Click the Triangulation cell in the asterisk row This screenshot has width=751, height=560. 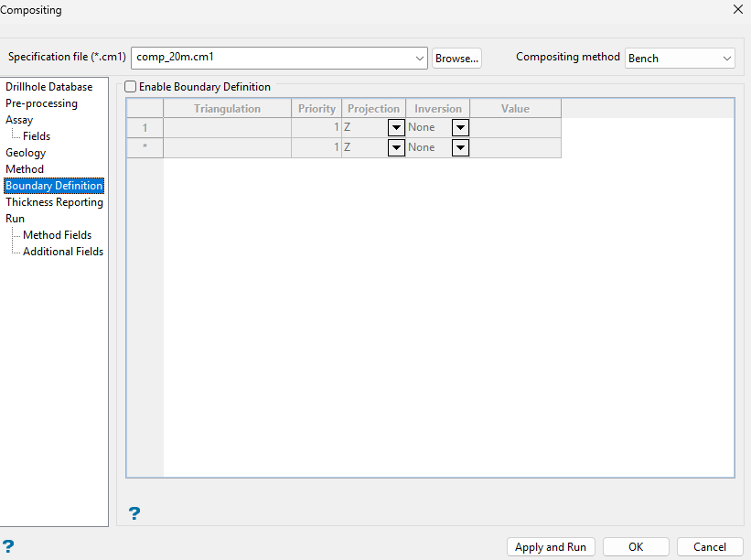[x=227, y=147]
